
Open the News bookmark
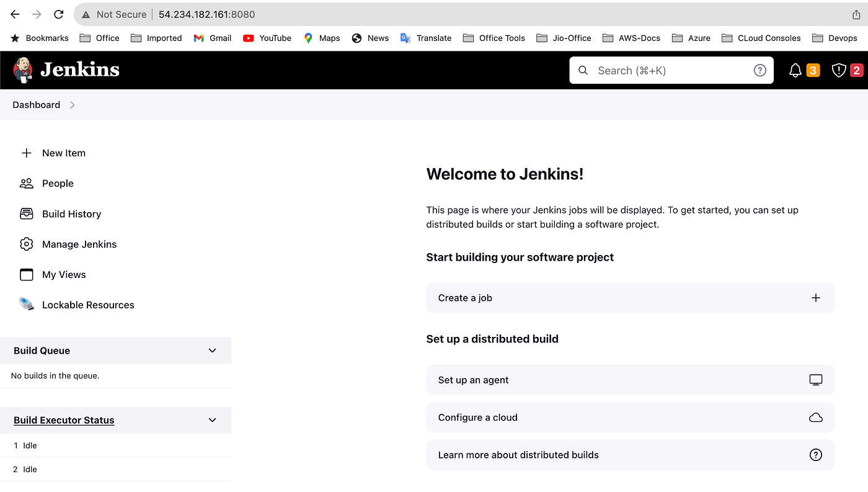pos(370,38)
